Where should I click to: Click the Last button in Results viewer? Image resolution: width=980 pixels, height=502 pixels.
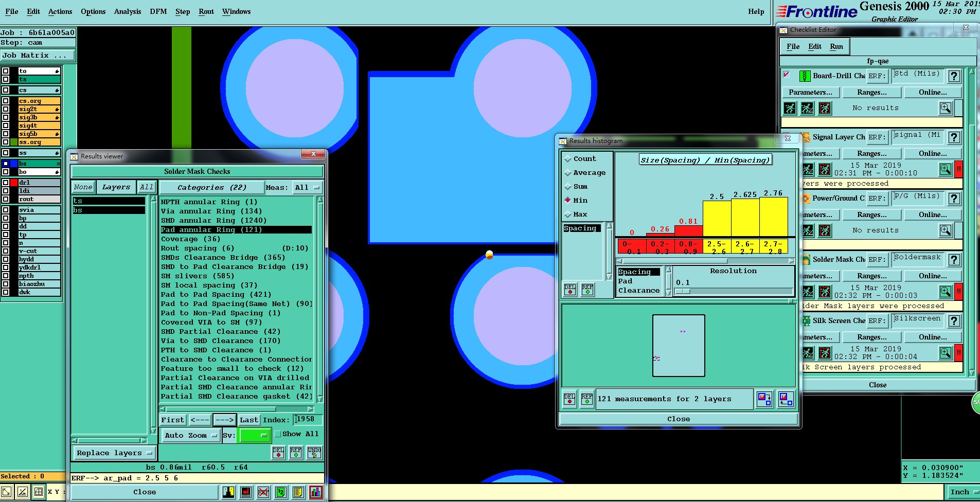[249, 420]
